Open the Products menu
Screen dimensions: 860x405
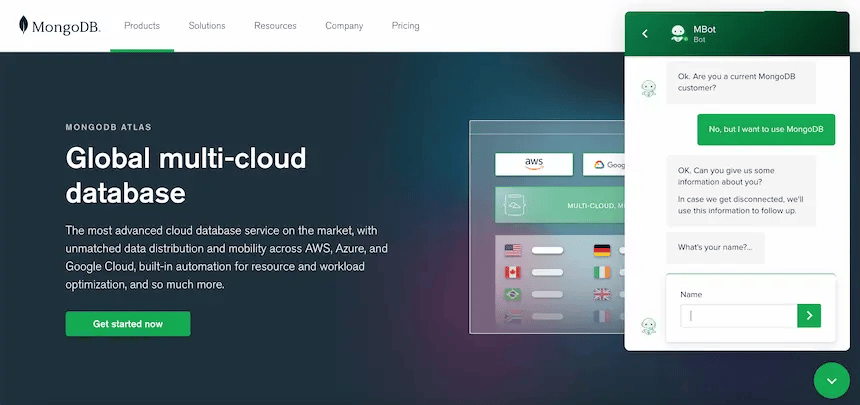click(x=142, y=26)
